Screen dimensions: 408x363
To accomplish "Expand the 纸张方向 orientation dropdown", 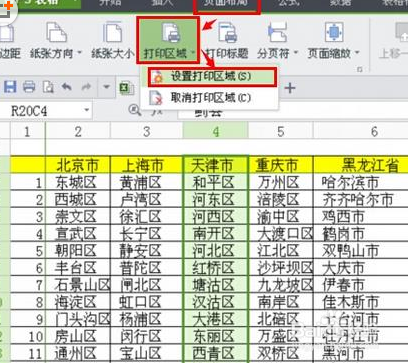I will [80, 53].
